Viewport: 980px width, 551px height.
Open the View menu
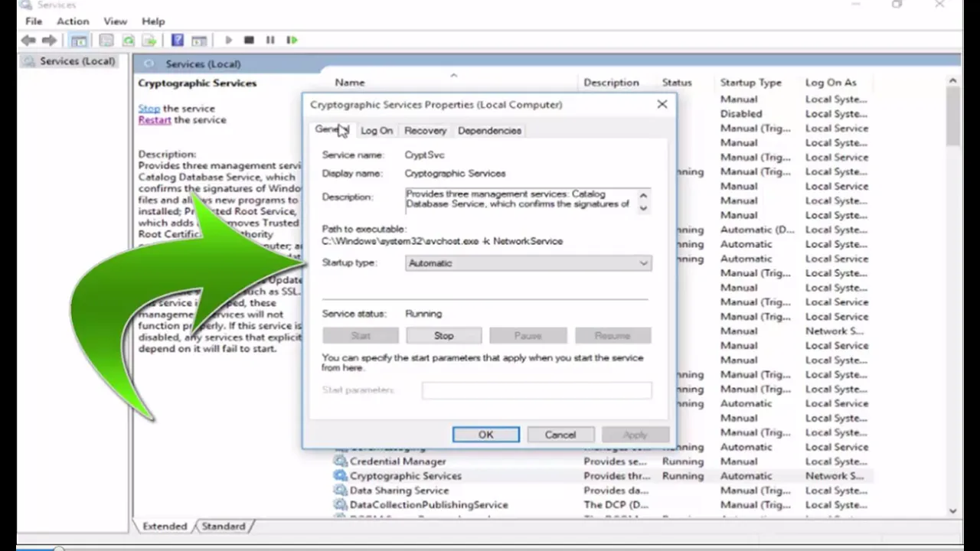116,21
